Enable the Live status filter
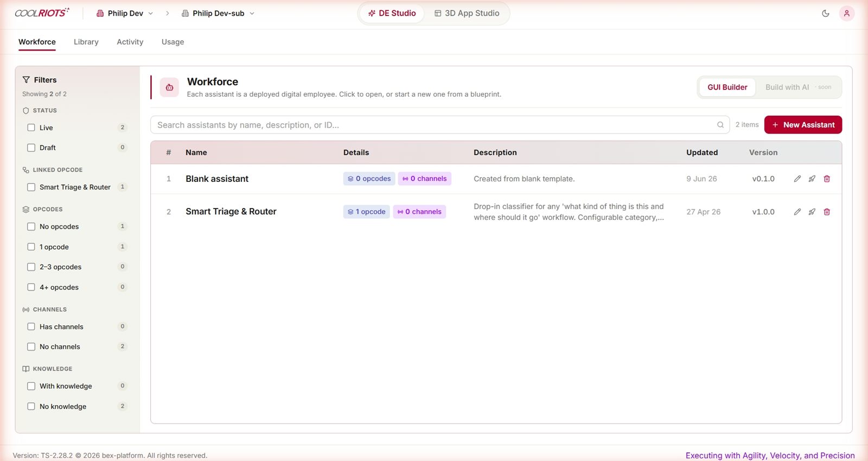This screenshot has height=461, width=868. tap(31, 128)
